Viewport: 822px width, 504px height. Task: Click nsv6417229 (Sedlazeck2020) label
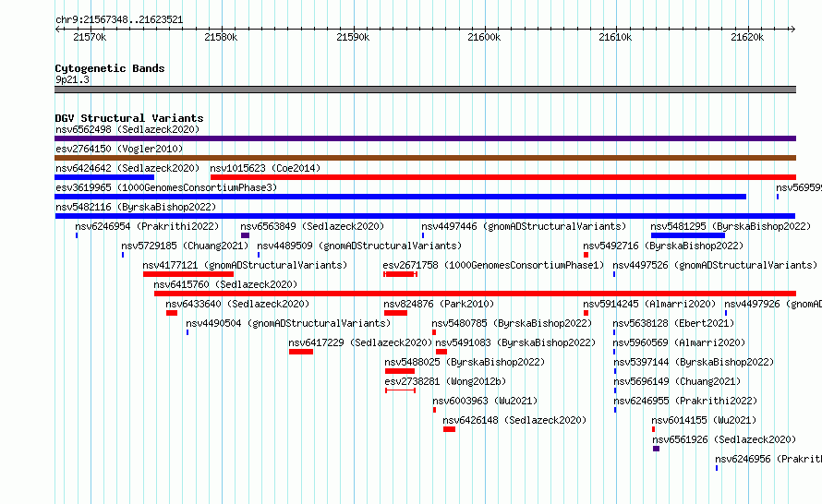(x=360, y=342)
